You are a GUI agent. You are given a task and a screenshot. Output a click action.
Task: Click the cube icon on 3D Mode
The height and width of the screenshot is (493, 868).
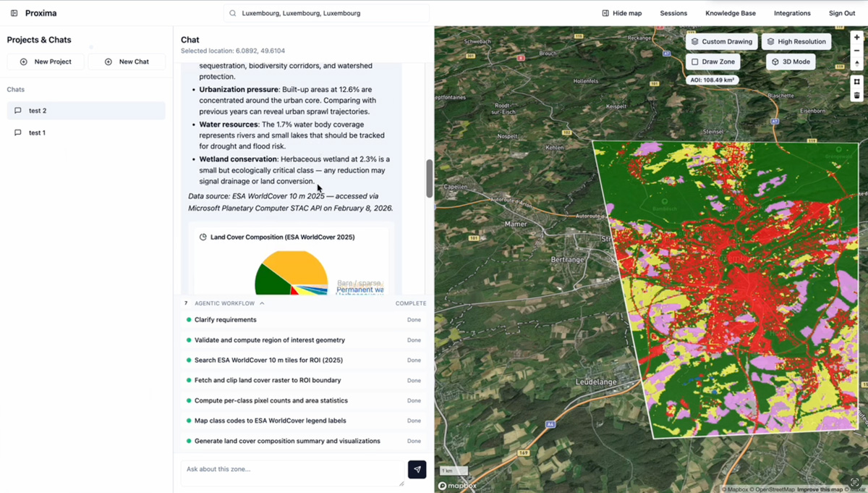tap(775, 62)
